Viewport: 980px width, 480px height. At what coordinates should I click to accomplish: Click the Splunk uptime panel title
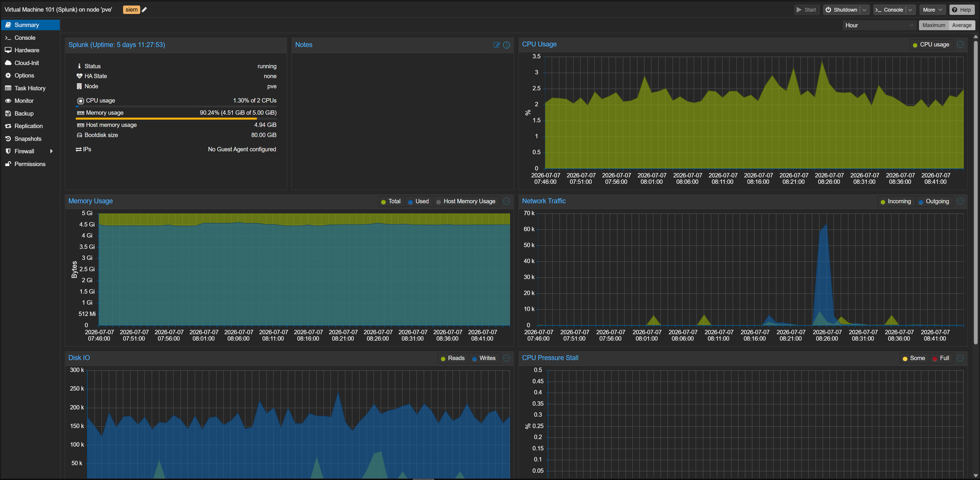coord(117,45)
